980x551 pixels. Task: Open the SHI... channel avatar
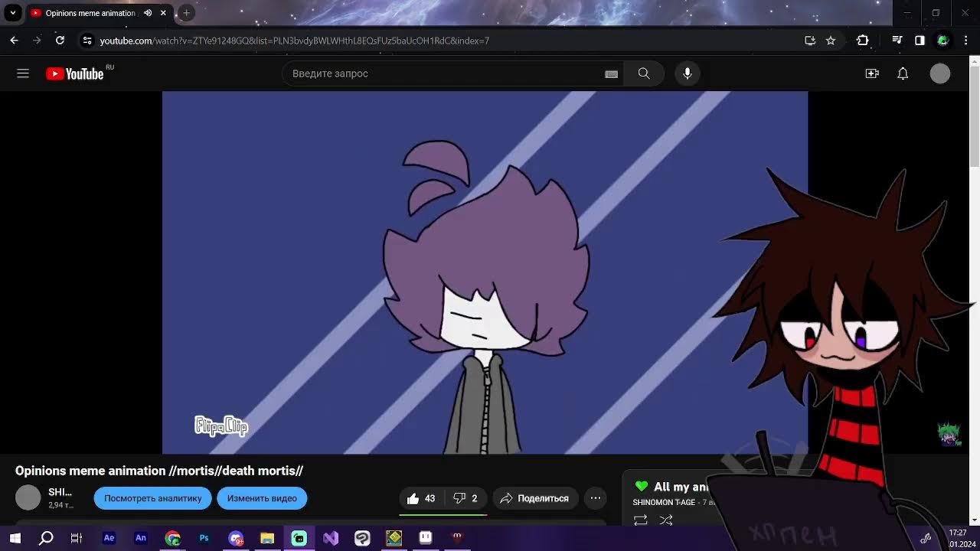pyautogui.click(x=28, y=497)
